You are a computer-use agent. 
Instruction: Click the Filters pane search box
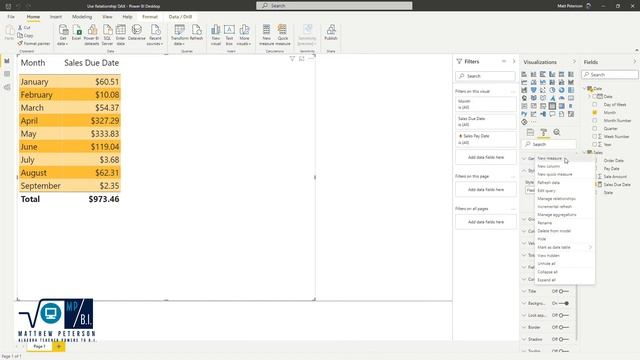click(x=485, y=76)
